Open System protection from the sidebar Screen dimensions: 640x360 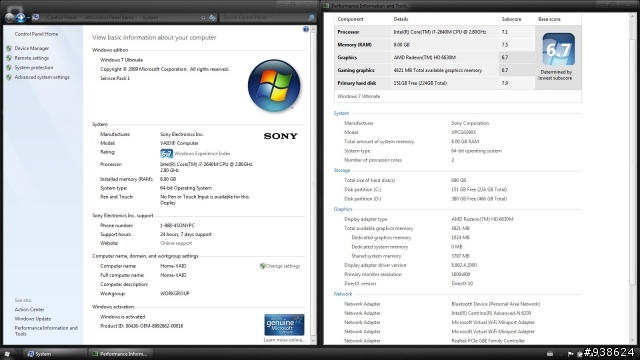(x=34, y=67)
